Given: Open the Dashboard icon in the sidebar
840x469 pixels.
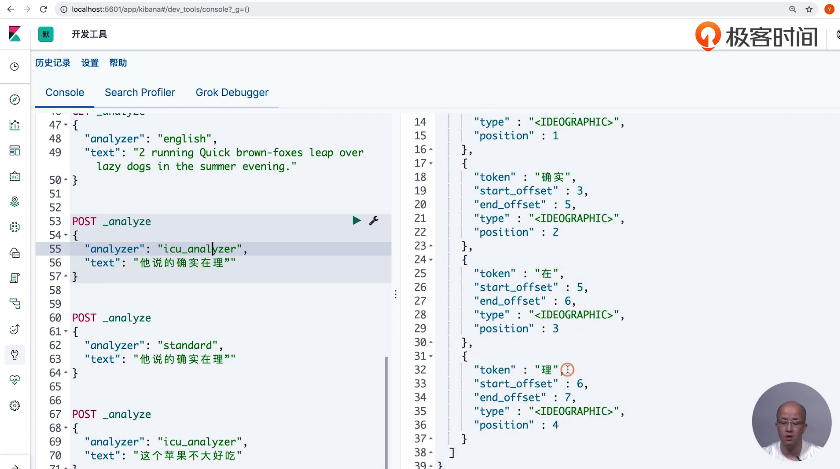Looking at the screenshot, I should coord(14,151).
